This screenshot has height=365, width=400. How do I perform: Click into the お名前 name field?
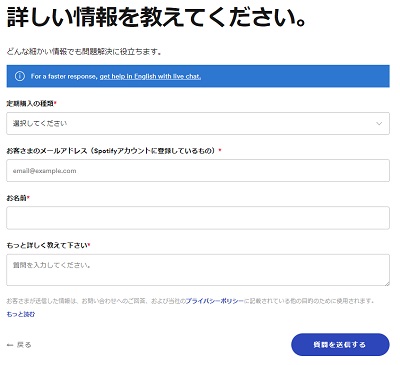click(198, 218)
